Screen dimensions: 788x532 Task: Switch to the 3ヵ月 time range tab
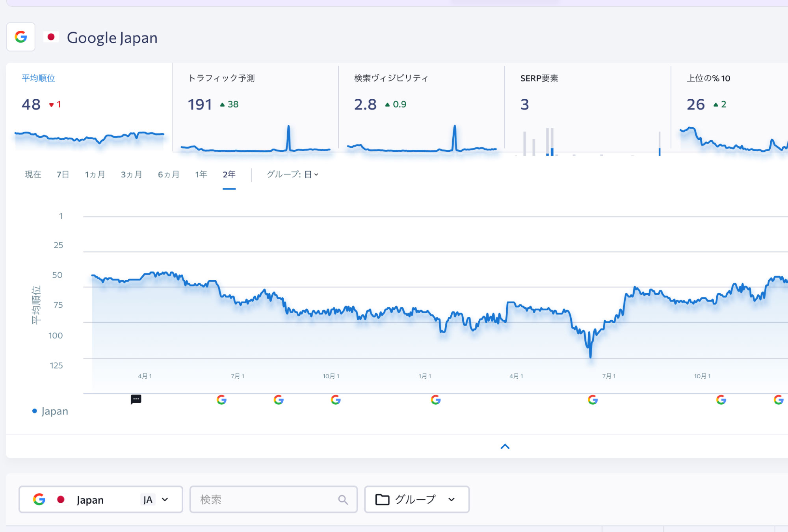pyautogui.click(x=131, y=174)
